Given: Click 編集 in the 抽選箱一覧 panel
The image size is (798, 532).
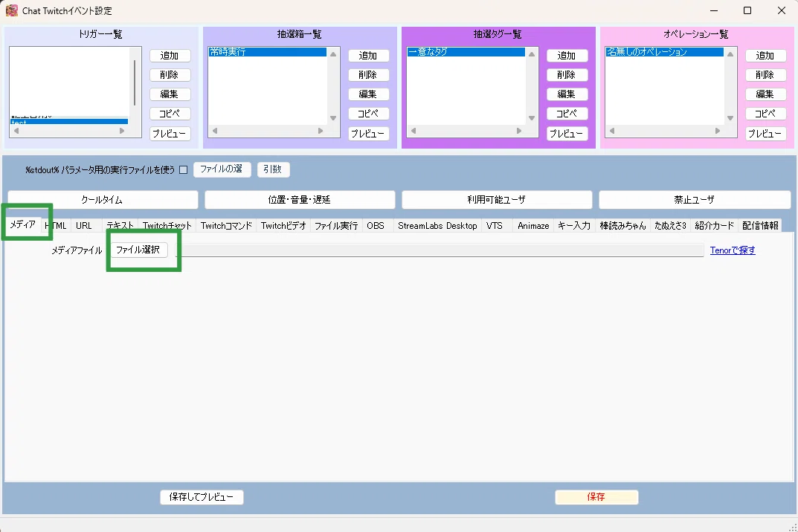Looking at the screenshot, I should 368,94.
